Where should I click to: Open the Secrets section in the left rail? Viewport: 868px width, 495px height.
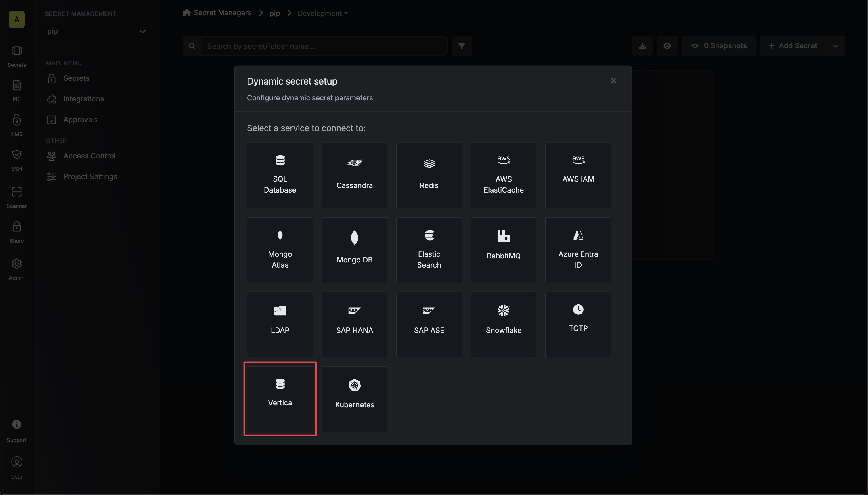coord(17,56)
